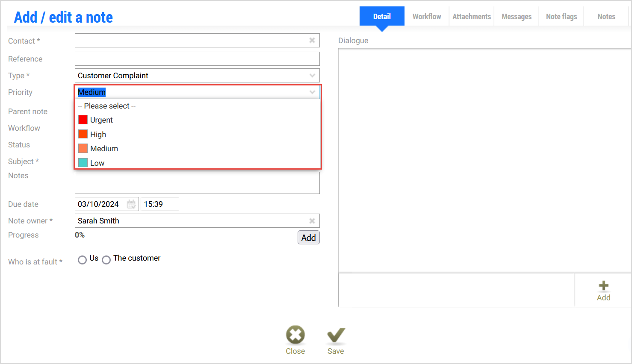Switch to the Workflow tab
This screenshot has width=632, height=364.
427,17
